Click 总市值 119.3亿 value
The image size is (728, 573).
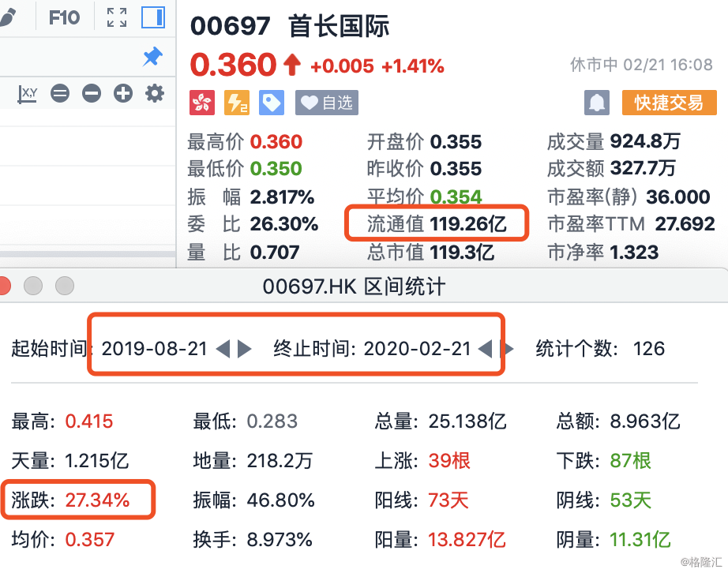click(462, 253)
